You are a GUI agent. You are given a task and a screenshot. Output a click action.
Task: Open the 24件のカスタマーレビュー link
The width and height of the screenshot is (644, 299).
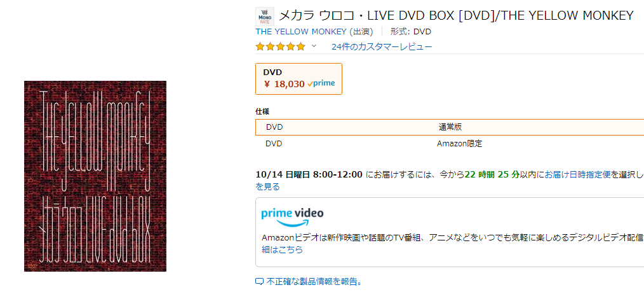[382, 46]
